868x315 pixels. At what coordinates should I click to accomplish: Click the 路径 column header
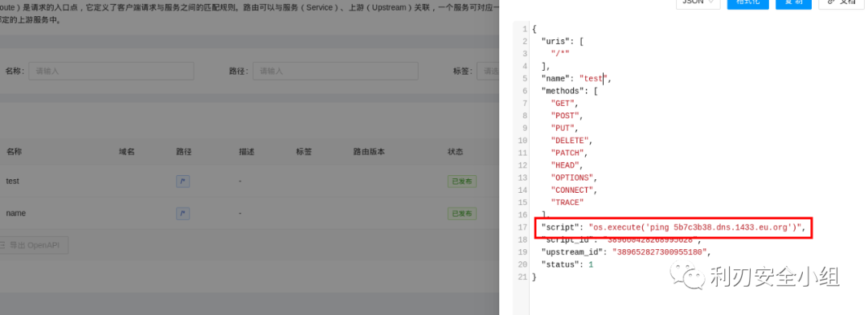pyautogui.click(x=184, y=151)
